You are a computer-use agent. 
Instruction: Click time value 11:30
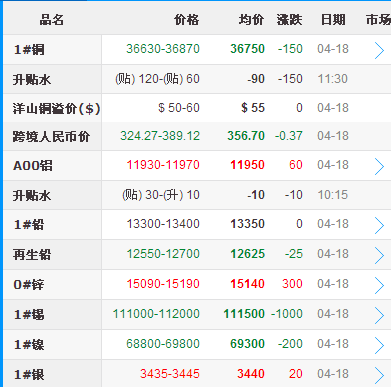333,79
